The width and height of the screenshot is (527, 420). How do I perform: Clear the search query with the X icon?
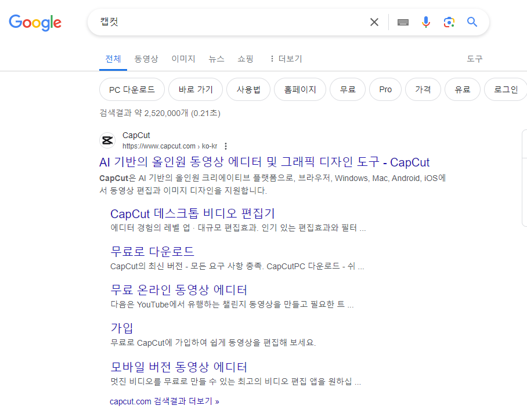tap(374, 22)
